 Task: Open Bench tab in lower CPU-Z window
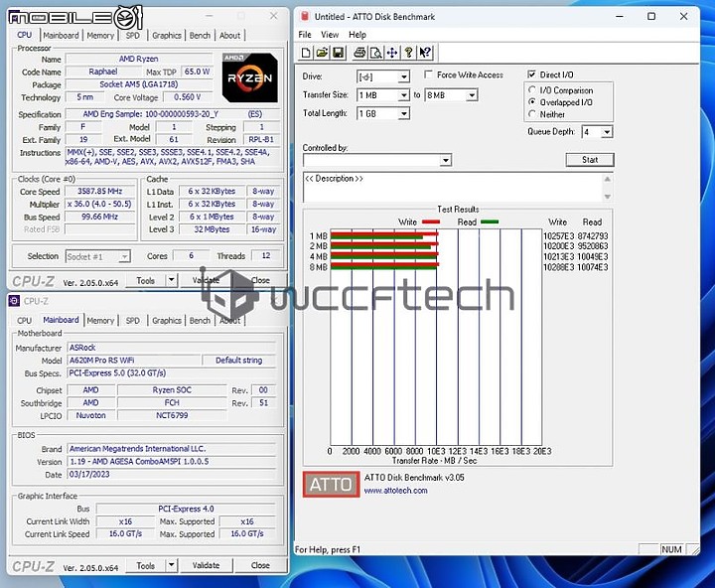tap(200, 320)
